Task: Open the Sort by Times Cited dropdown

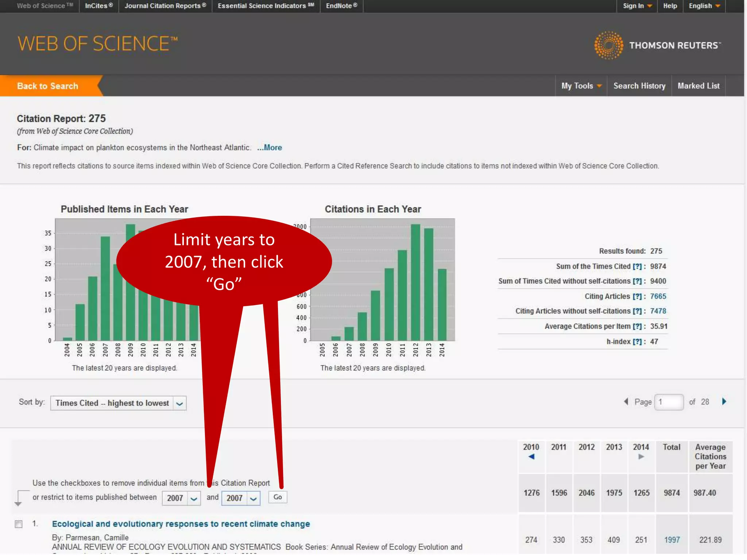Action: [x=118, y=403]
